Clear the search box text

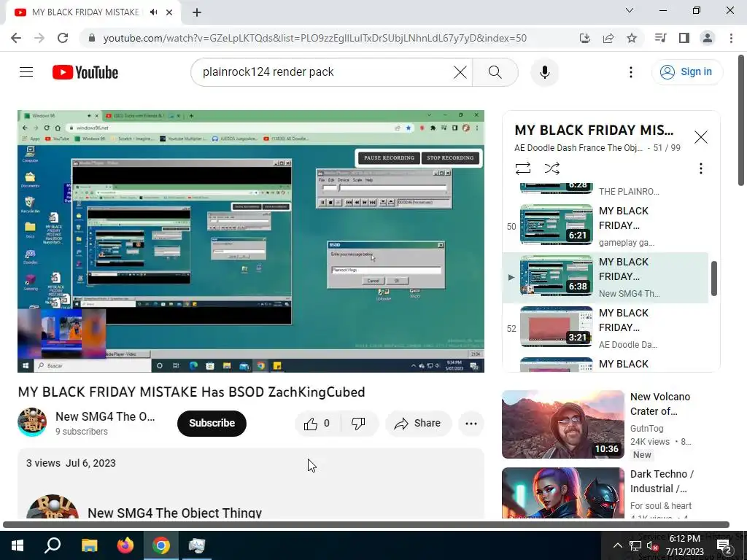pyautogui.click(x=460, y=72)
